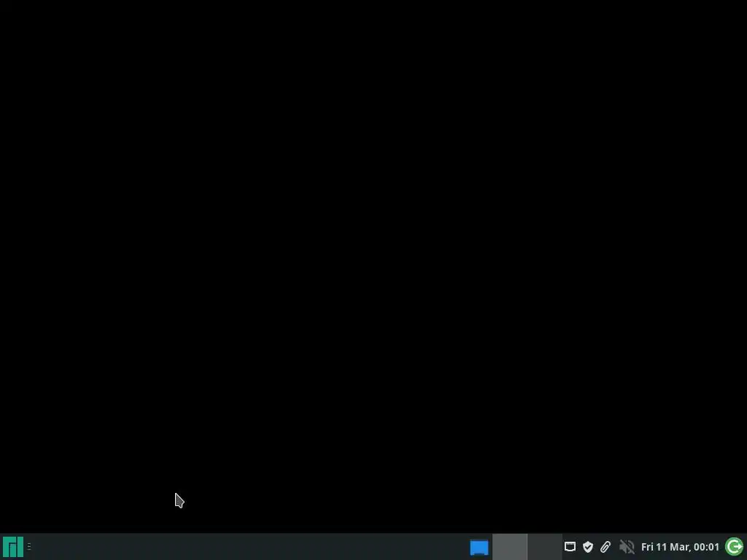Click the green logout button icon
The height and width of the screenshot is (560, 747).
pyautogui.click(x=734, y=547)
